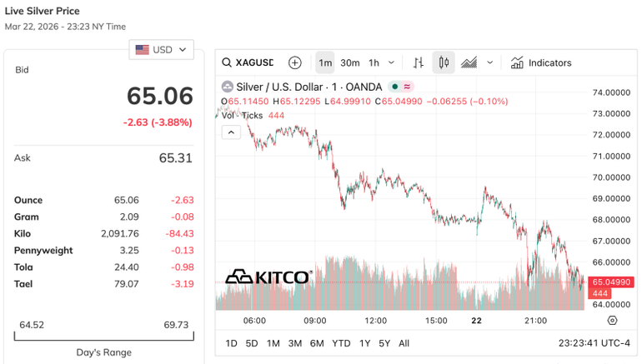Select the candles chart style icon
Image resolution: width=642 pixels, height=364 pixels.
pos(444,62)
